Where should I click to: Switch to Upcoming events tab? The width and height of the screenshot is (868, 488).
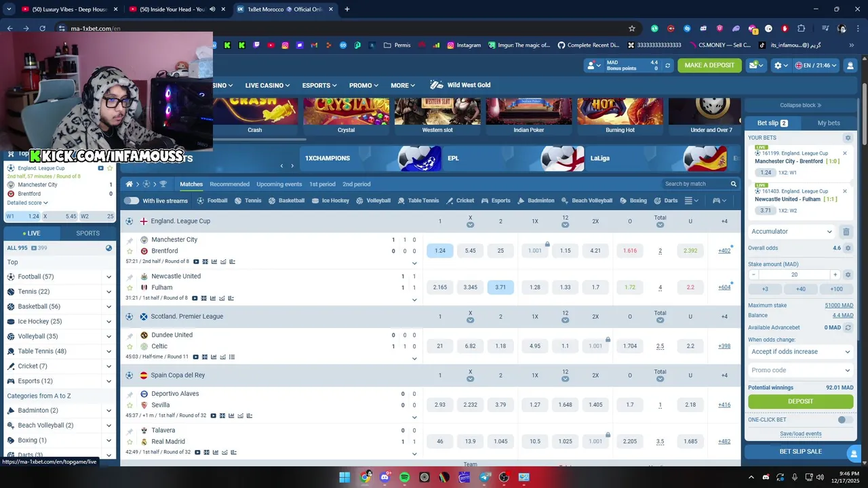tap(279, 184)
